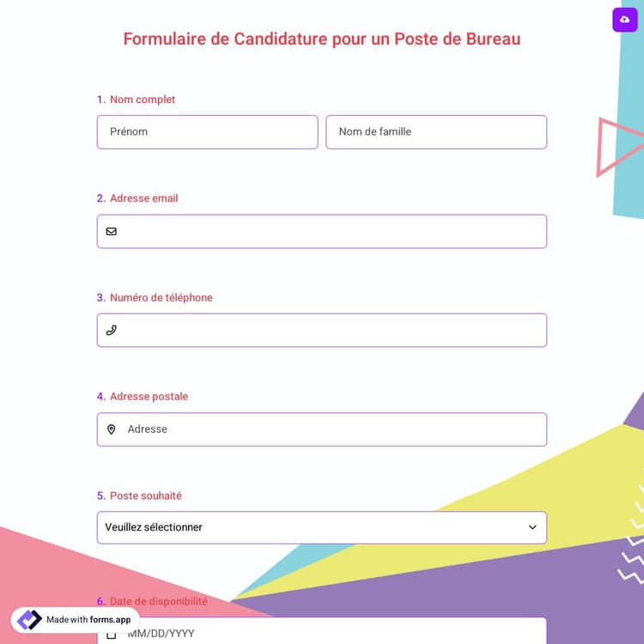Focus the Nom de famille field
This screenshot has height=644, width=644.
coord(436,132)
